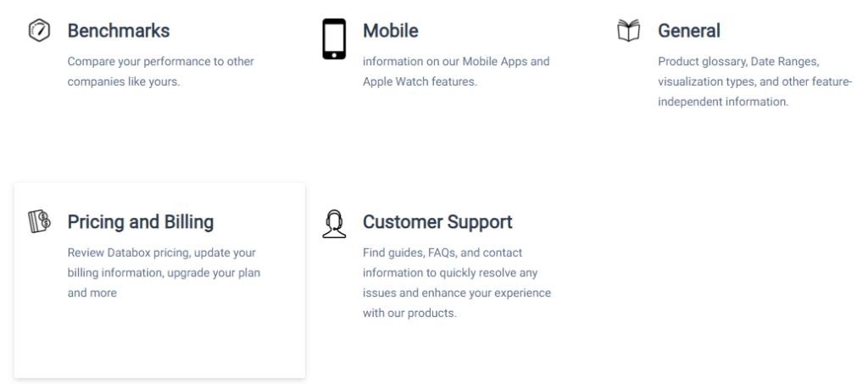Click "with our products." text line
The image size is (868, 384).
pyautogui.click(x=409, y=313)
